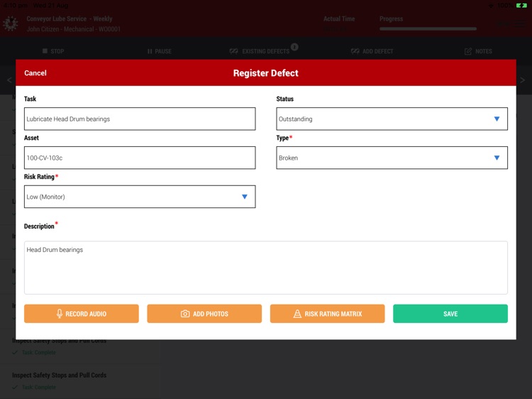Viewport: 532px width, 399px height.
Task: Cancel the Register Defect dialog
Action: [x=35, y=73]
